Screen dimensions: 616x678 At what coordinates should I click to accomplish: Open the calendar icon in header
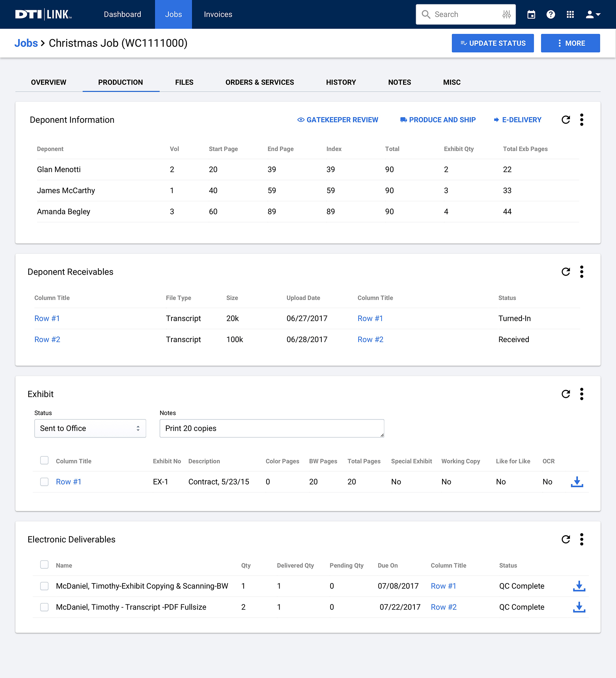coord(531,14)
